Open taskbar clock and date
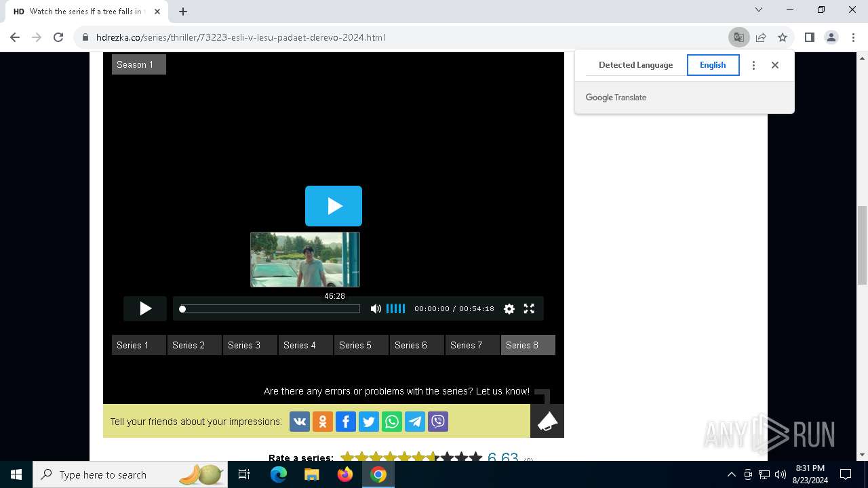Viewport: 868px width, 488px height. coord(810,474)
